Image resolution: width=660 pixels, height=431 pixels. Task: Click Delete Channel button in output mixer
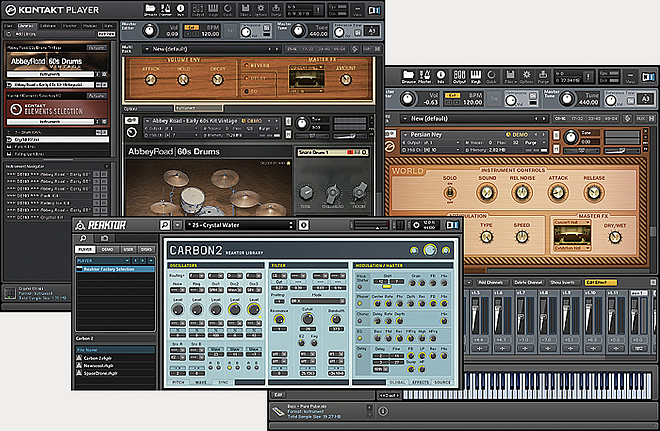tap(528, 282)
